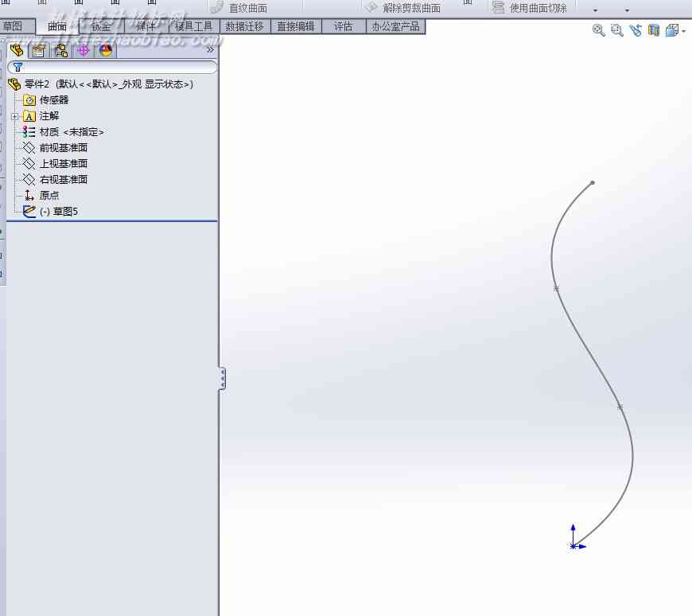Viewport: 692px width, 616px height.
Task: Open the ConfigurationManager tab icon
Action: click(61, 51)
